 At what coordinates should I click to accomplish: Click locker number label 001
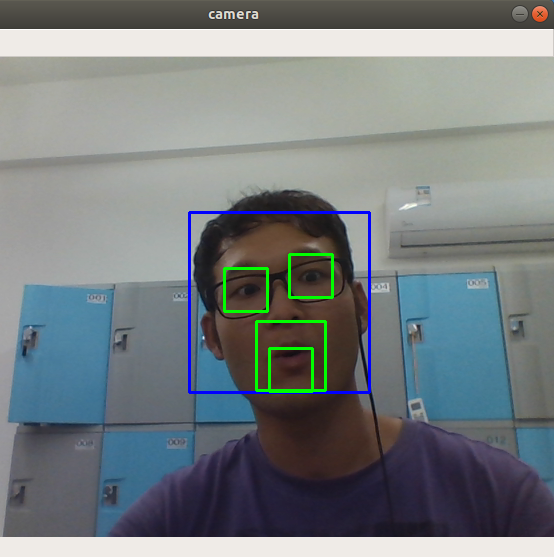pos(97,298)
